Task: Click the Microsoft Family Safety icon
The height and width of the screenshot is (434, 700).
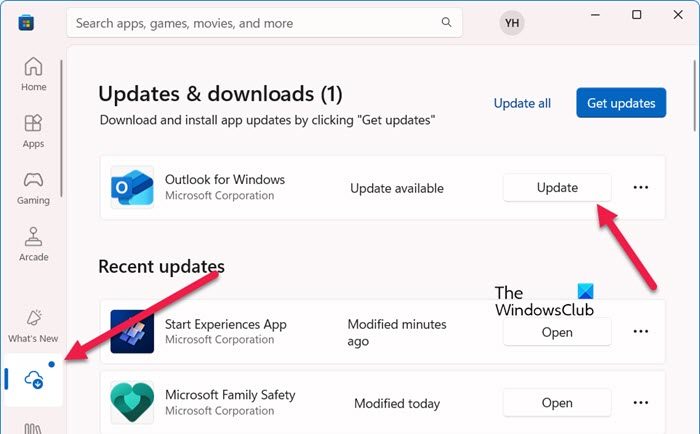Action: [132, 402]
